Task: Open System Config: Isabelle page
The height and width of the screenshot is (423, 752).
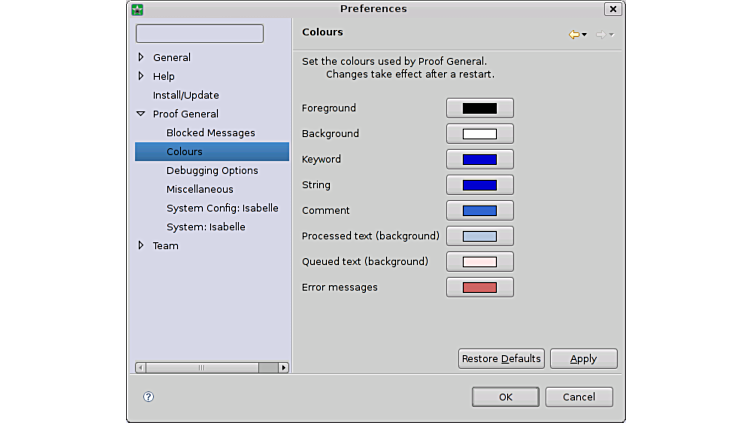Action: click(222, 208)
